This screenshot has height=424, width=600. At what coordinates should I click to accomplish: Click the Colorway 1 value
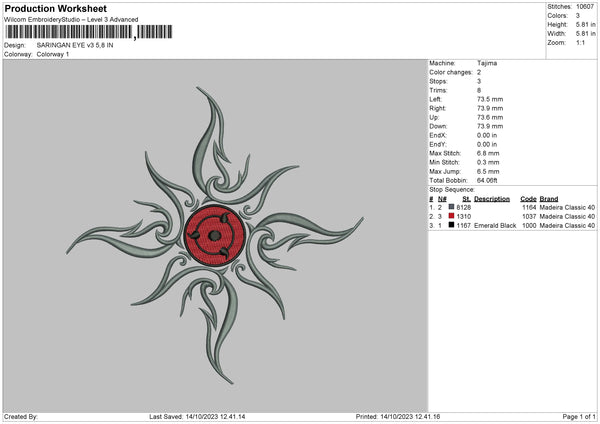tap(53, 54)
